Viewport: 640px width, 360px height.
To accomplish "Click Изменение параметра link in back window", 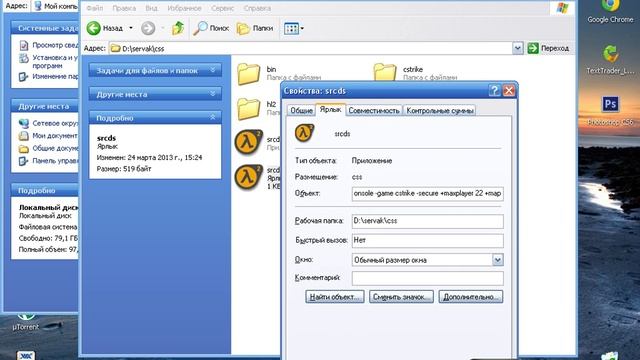I will [x=48, y=76].
